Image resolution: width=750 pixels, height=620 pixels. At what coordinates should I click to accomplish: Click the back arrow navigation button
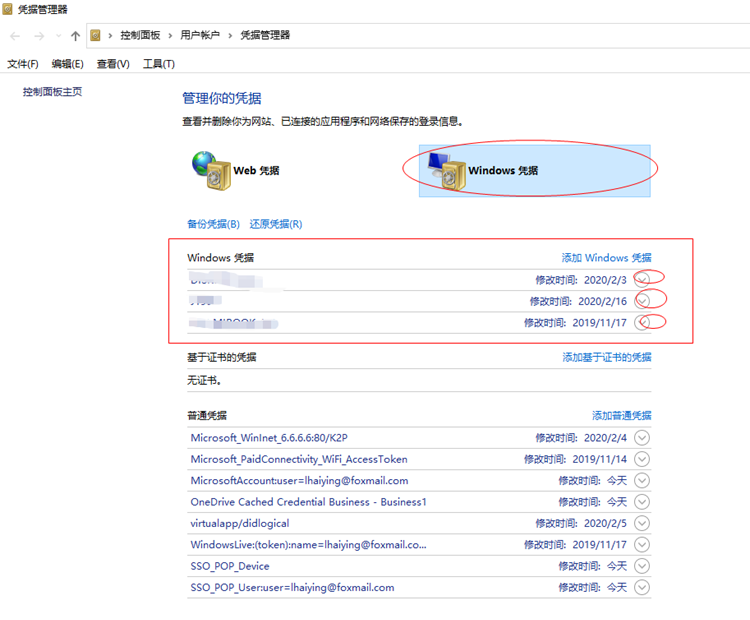tap(15, 35)
